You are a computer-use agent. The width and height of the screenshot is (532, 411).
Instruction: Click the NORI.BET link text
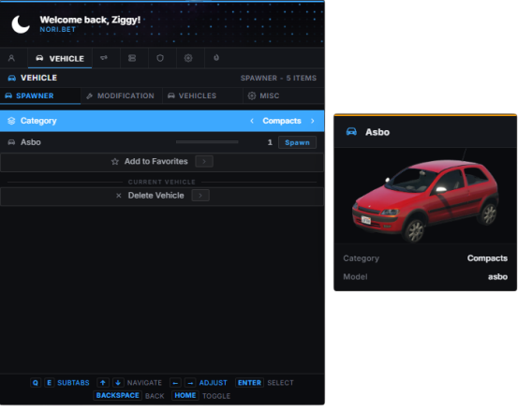[x=58, y=30]
